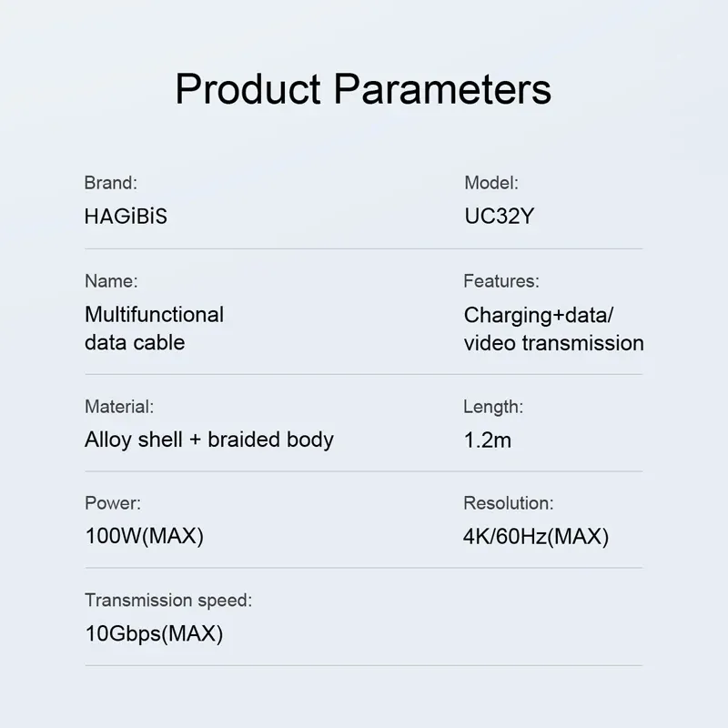Click Alloy shell + braided body text
The width and height of the screenshot is (728, 728).
pos(209,440)
